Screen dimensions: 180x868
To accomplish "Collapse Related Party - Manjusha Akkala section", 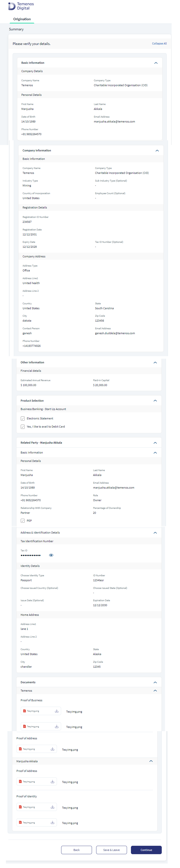I will click(x=155, y=443).
